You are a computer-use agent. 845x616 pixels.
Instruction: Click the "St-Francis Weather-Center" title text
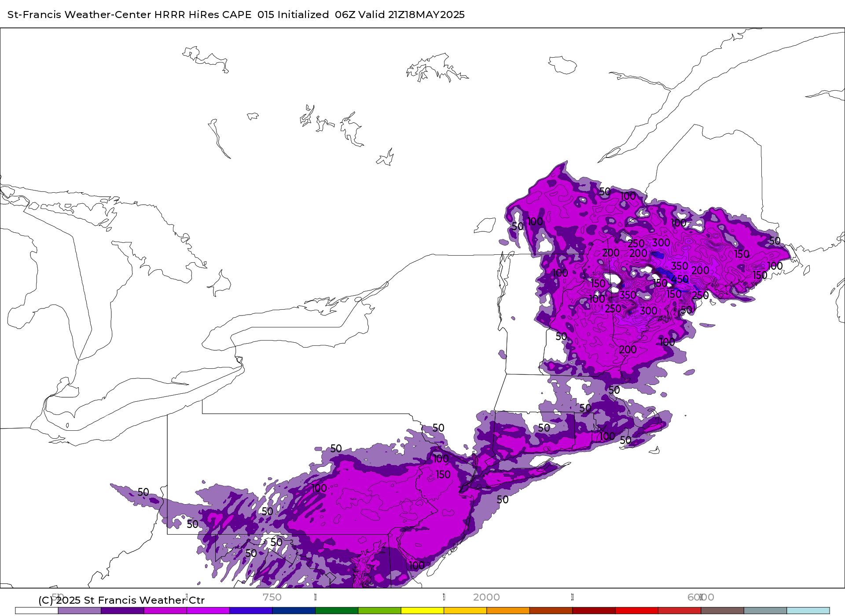pyautogui.click(x=80, y=15)
